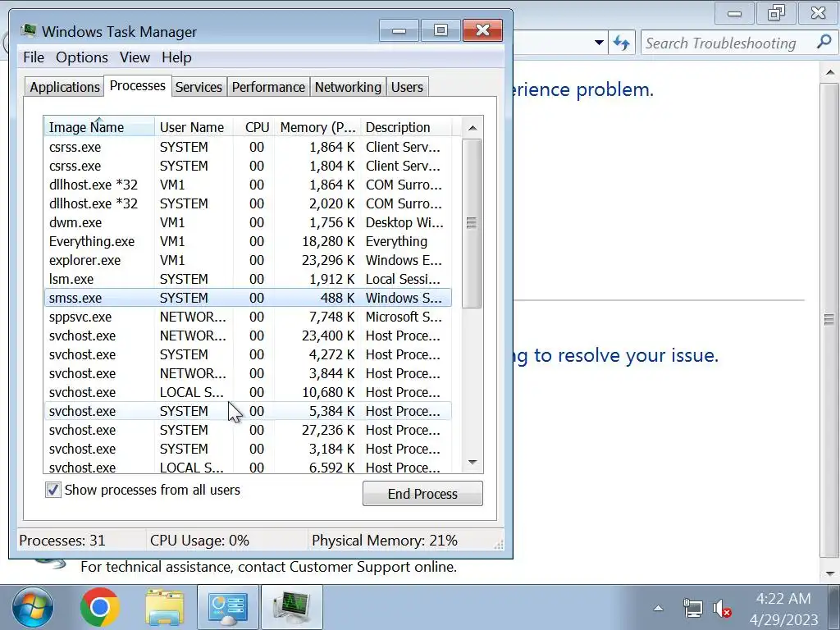Click the search magnifier in Troubleshooting window
Image resolution: width=840 pixels, height=630 pixels.
[x=824, y=43]
